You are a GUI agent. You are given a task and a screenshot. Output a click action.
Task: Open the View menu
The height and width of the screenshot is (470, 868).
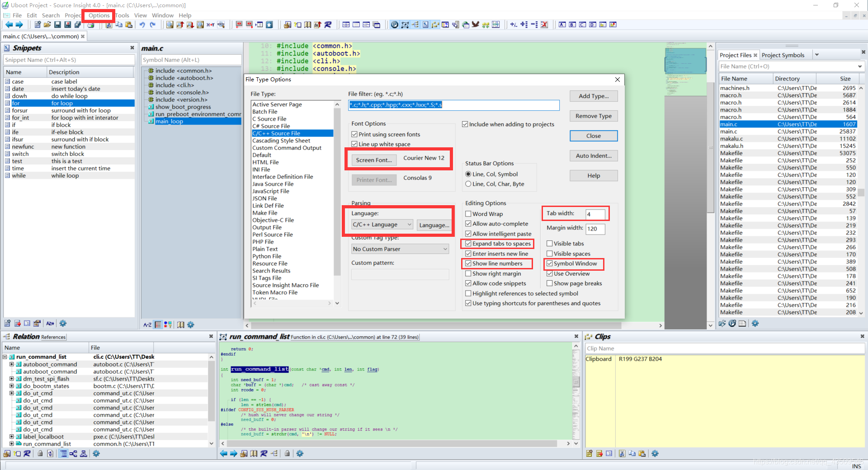[x=140, y=15]
